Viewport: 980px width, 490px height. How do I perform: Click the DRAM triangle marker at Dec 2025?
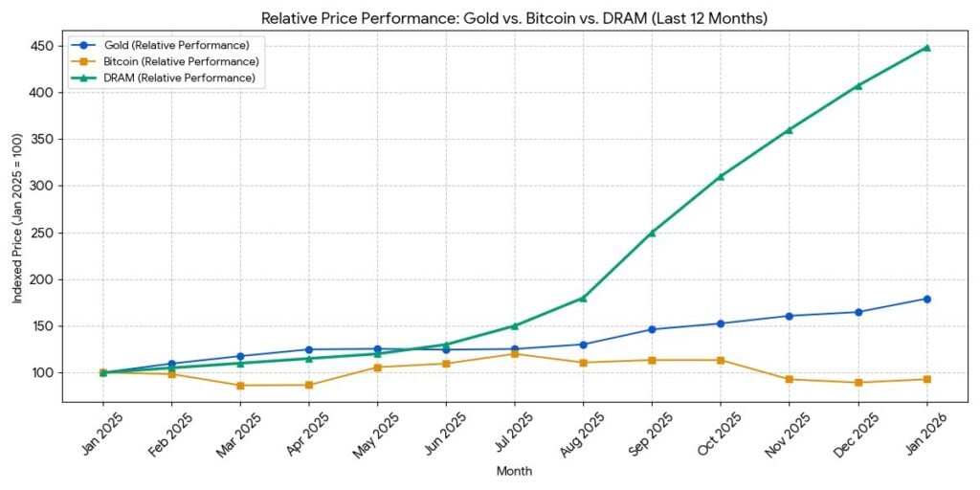point(858,86)
